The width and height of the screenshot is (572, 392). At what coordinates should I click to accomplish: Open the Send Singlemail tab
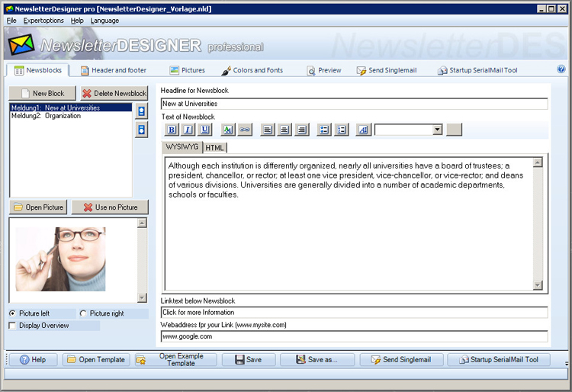click(387, 70)
